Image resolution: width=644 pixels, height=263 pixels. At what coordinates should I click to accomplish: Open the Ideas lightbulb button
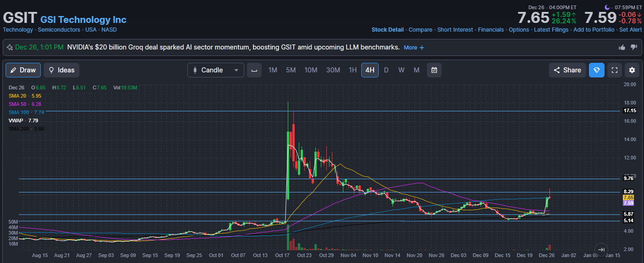pos(62,70)
